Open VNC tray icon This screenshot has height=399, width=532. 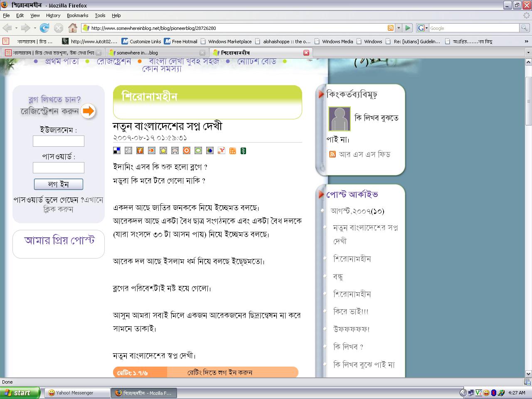click(x=478, y=392)
